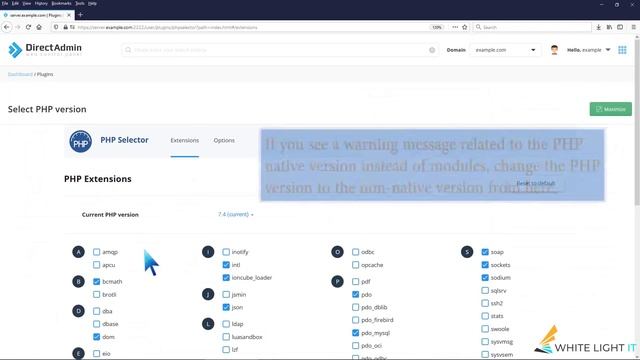Viewport: 640px width, 360px height.
Task: Select the Extensions tab
Action: click(184, 140)
